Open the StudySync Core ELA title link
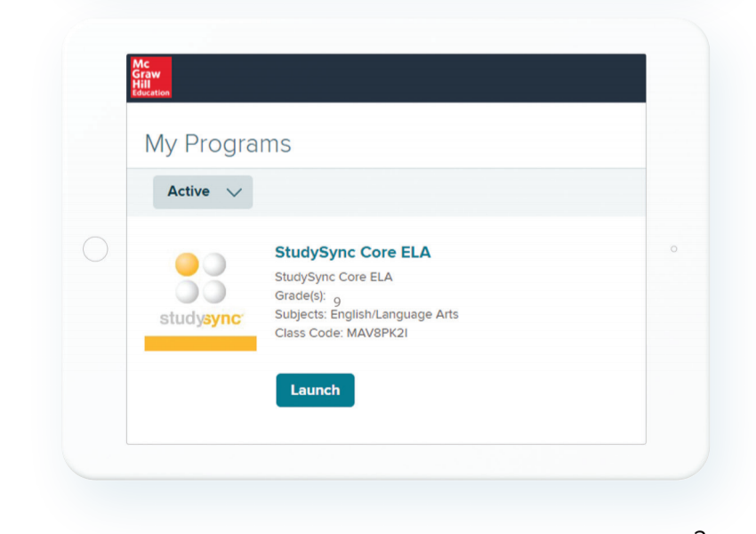This screenshot has width=756, height=534. (x=352, y=252)
